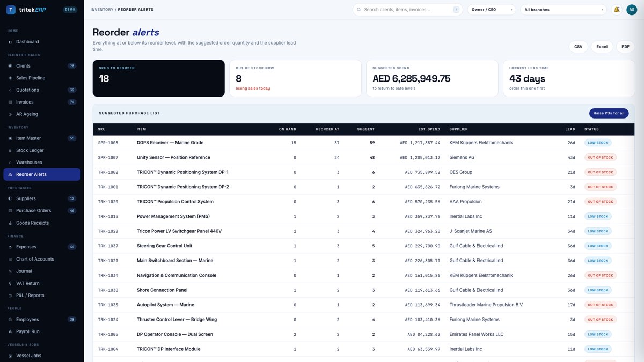Screen dimensions: 644x362
Task: Click the Goods Receipts sidebar icon
Action: [x=10, y=223]
